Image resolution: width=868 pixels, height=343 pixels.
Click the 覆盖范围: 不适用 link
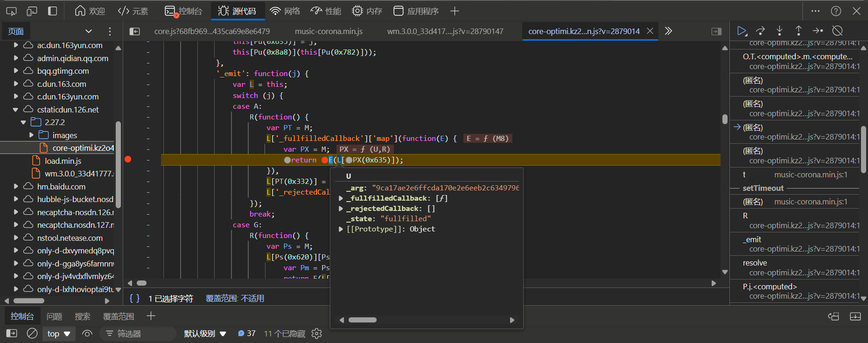pyautogui.click(x=235, y=298)
